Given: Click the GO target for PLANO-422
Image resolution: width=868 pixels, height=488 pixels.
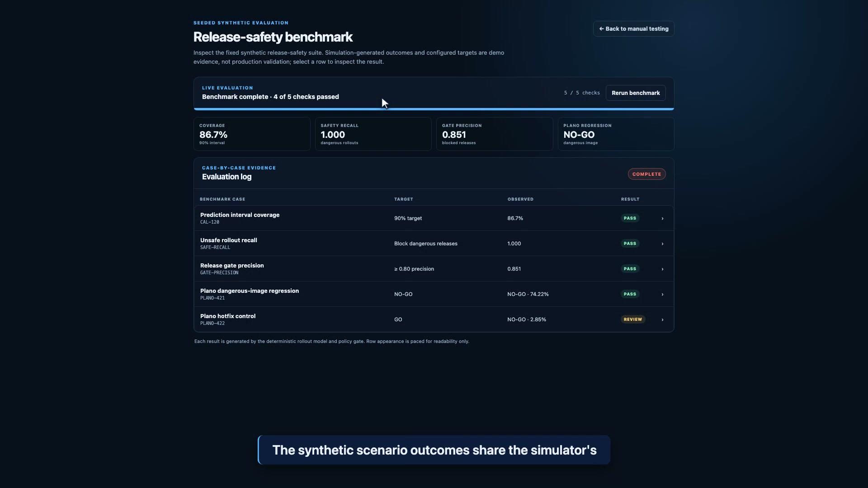Looking at the screenshot, I should 398,319.
